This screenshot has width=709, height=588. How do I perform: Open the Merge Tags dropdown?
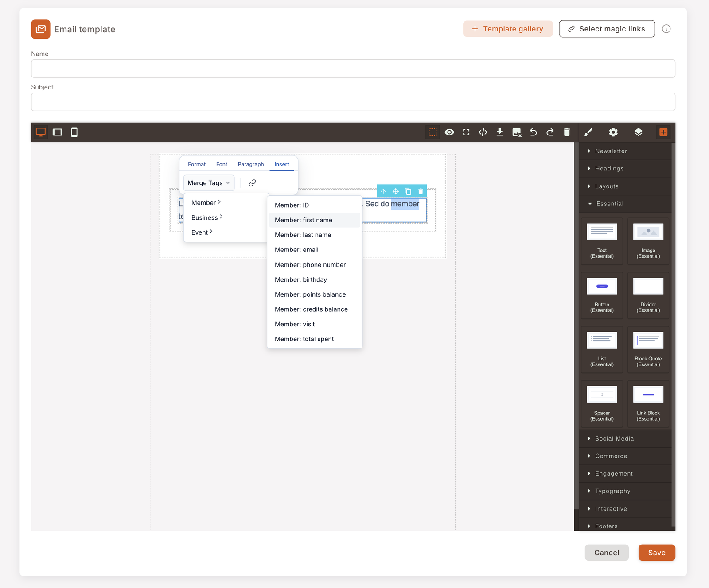pyautogui.click(x=209, y=183)
